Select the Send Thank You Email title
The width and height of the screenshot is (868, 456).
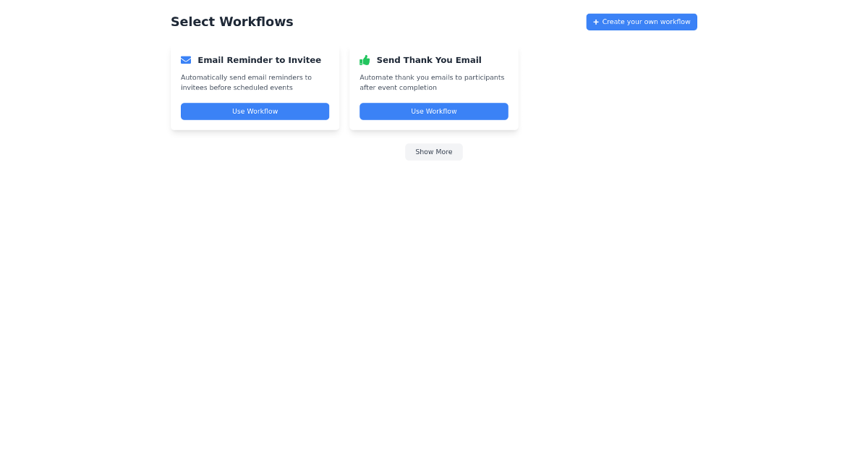pyautogui.click(x=429, y=60)
